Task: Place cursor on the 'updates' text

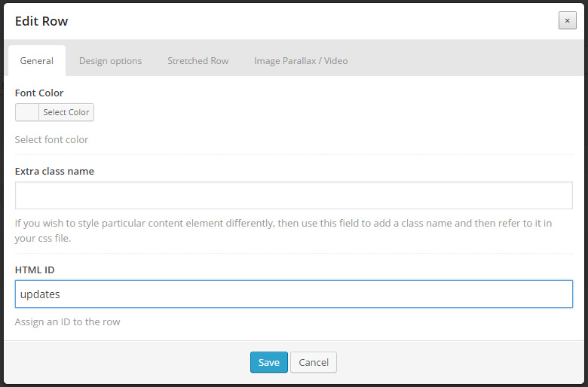Action: (x=40, y=294)
